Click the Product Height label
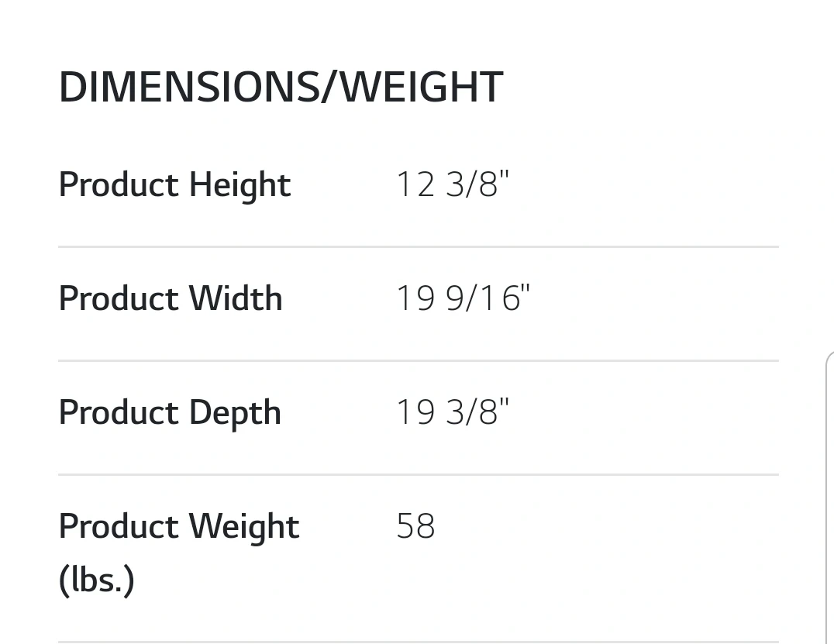 click(174, 185)
